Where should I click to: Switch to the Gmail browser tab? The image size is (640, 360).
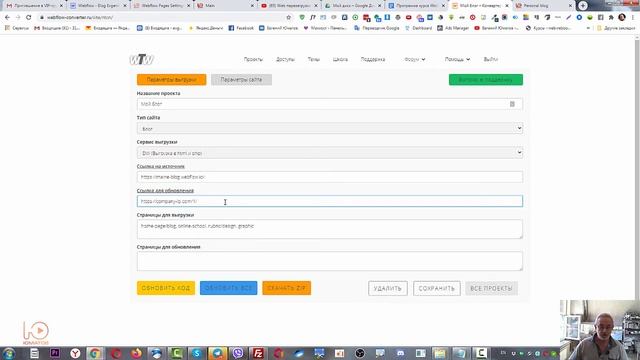(x=34, y=6)
